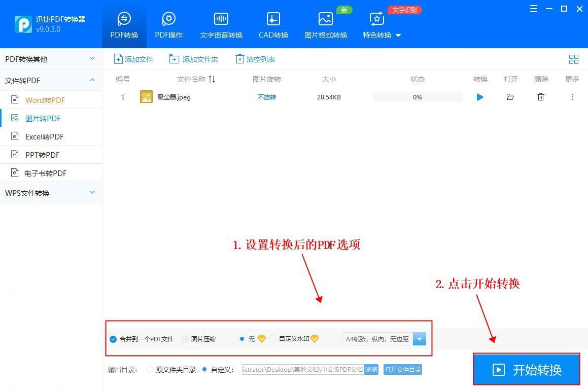The image size is (588, 390).
Task: Open output folder icon in file row
Action: coord(510,97)
